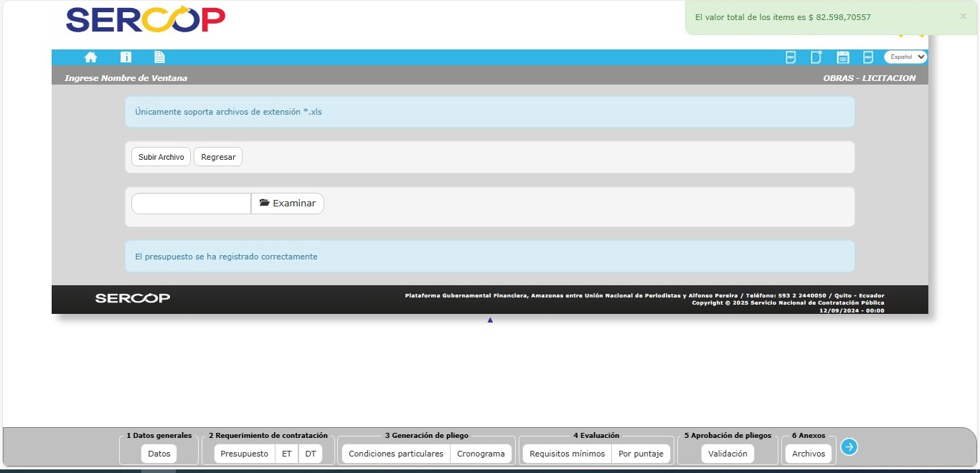Screen dimensions: 980x473
Task: Open the Español language dropdown
Action: tap(905, 57)
